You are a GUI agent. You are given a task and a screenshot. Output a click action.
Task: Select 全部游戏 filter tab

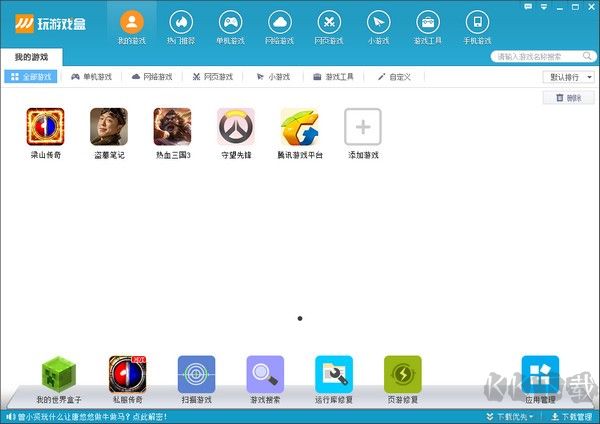[x=31, y=77]
